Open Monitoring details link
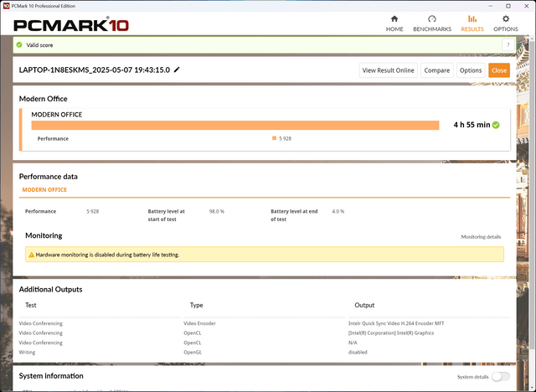The height and width of the screenshot is (392, 536). 481,236
